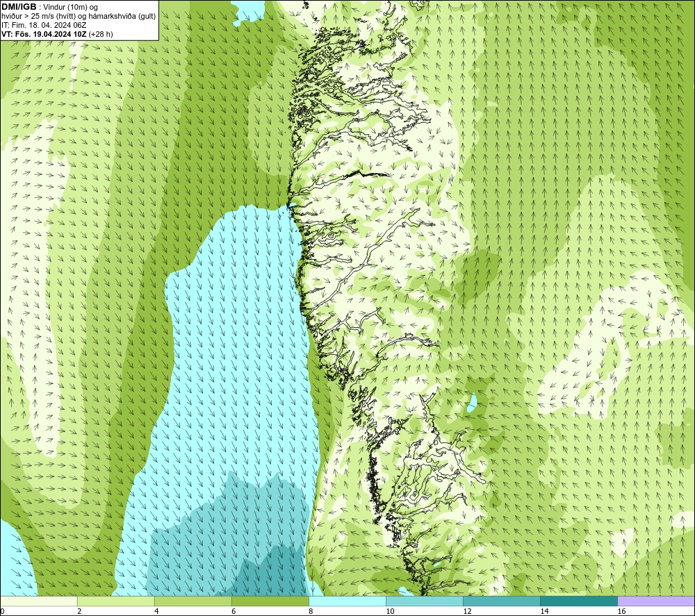Click the legend scale label '2'
Image resolution: width=695 pixels, height=616 pixels.
click(x=79, y=612)
